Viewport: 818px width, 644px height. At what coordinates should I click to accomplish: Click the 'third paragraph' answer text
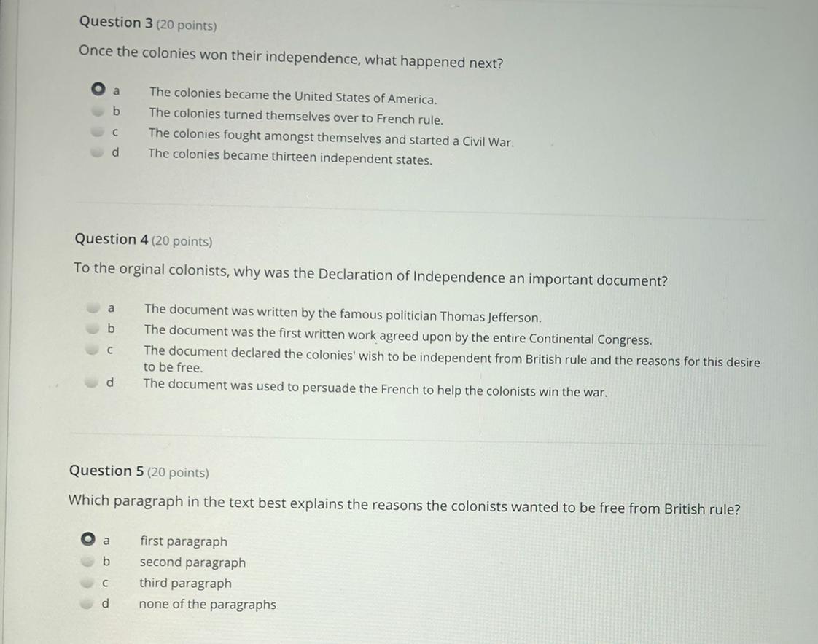[x=185, y=584]
